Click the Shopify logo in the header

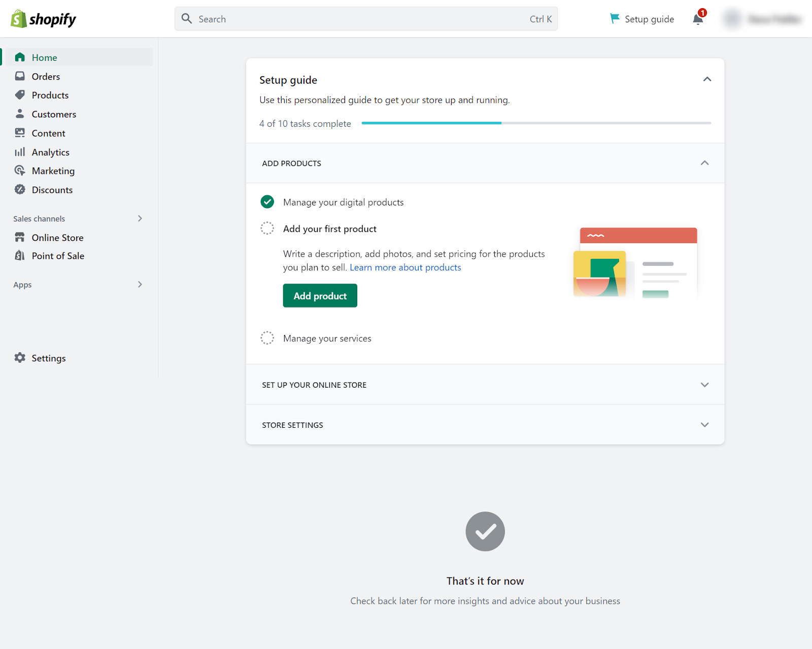43,19
